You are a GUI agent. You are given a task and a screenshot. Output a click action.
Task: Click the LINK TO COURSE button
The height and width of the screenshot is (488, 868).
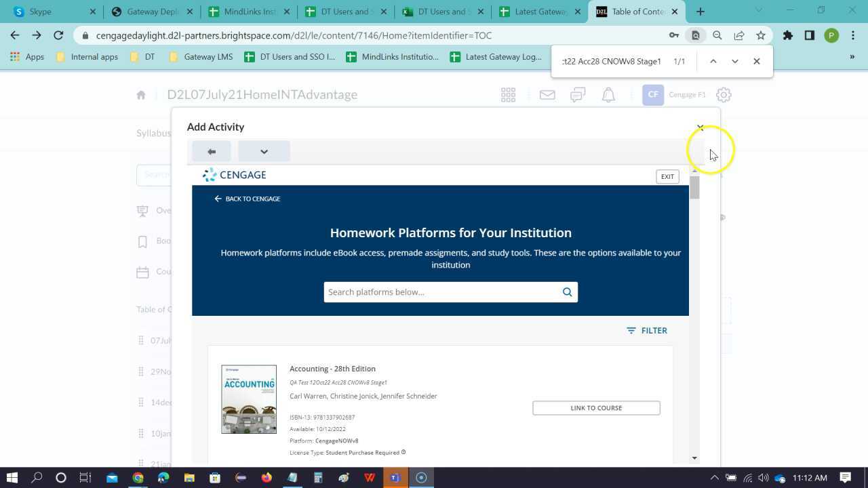pos(596,408)
